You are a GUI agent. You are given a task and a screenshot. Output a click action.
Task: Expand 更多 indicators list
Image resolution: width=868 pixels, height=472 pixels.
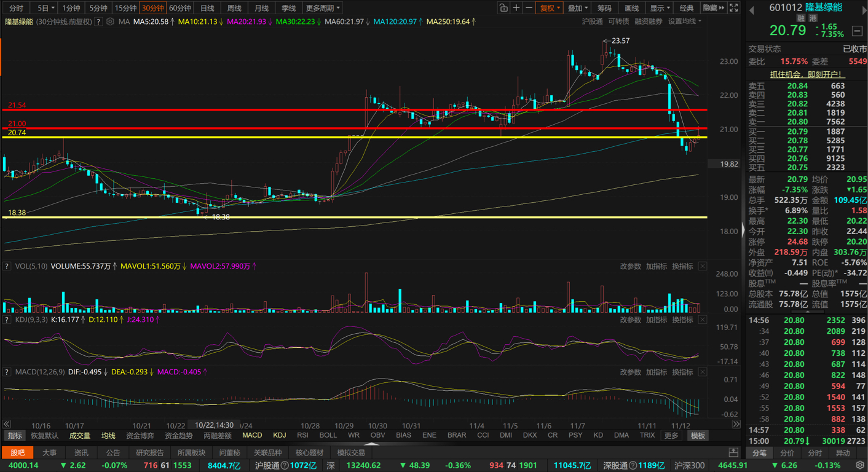(671, 435)
